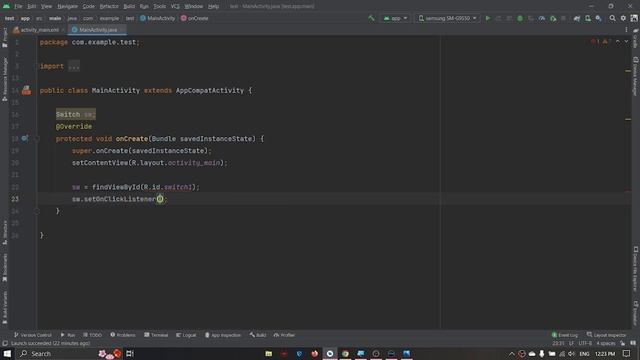Open the Logcat tool window
Screen dimensions: 640x360
(x=186, y=335)
